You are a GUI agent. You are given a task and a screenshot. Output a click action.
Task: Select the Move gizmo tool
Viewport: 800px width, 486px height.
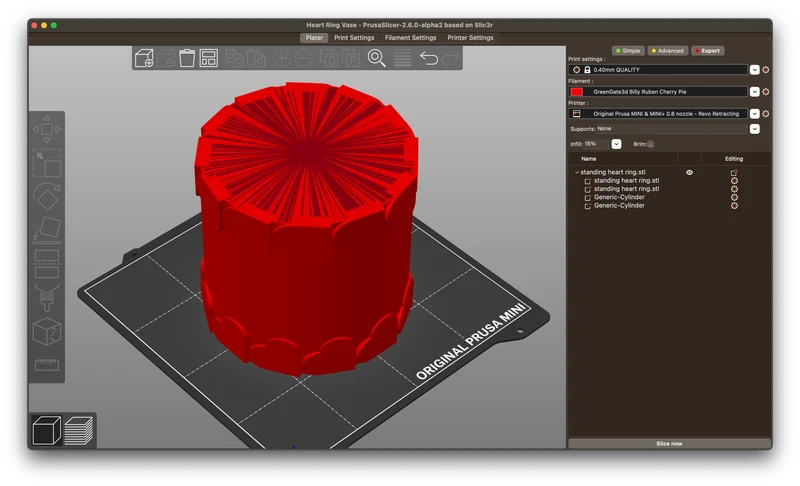pos(46,130)
